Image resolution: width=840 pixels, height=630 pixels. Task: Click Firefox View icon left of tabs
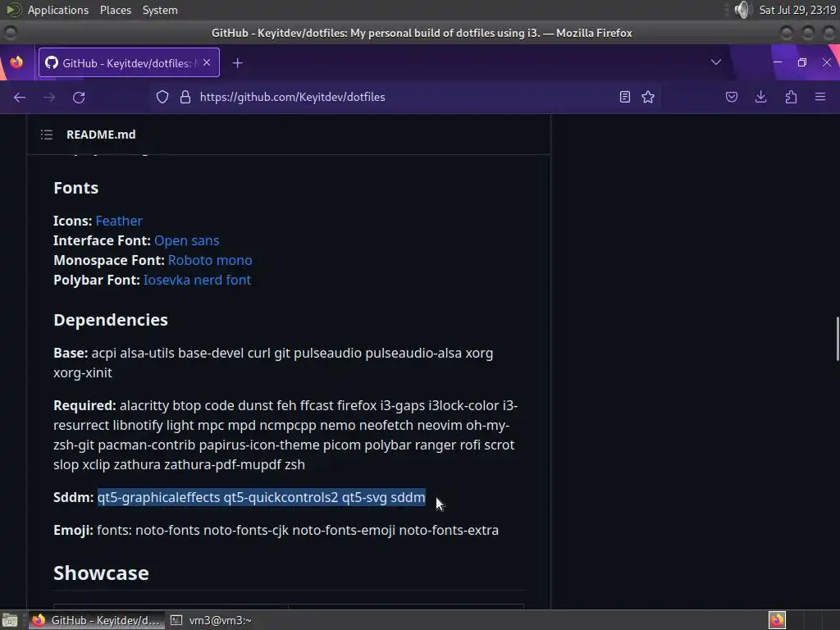click(16, 62)
